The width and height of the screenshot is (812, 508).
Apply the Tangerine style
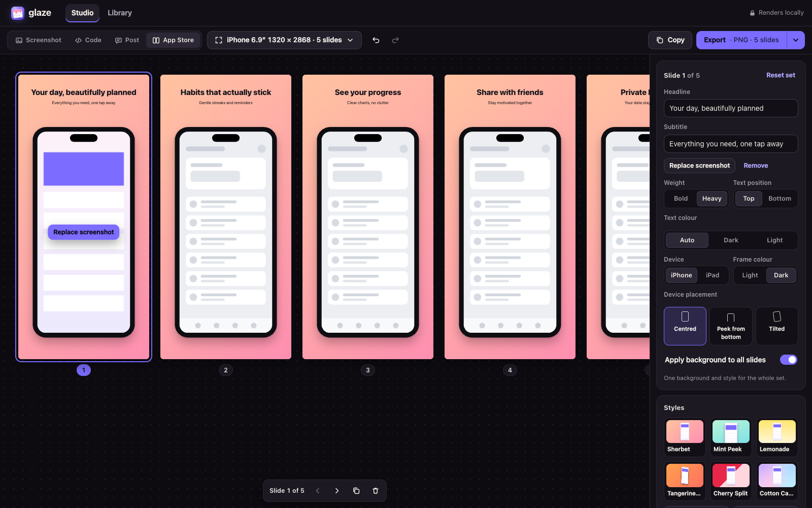pos(685,482)
